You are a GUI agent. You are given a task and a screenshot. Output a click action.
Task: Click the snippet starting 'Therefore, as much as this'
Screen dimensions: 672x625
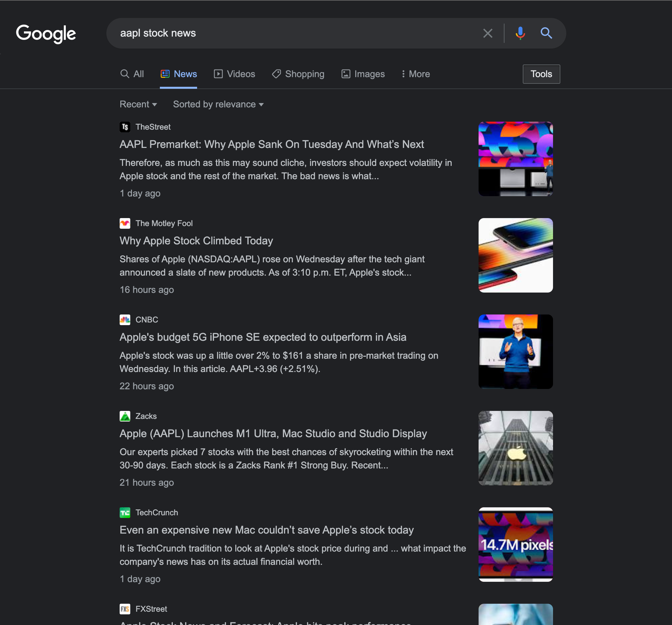tap(285, 170)
